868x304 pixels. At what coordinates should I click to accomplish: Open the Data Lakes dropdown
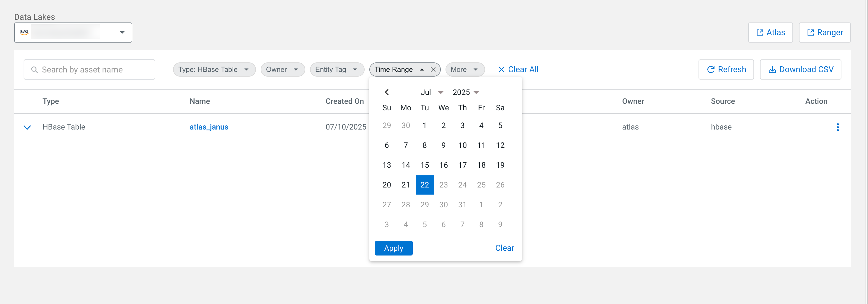click(x=73, y=33)
